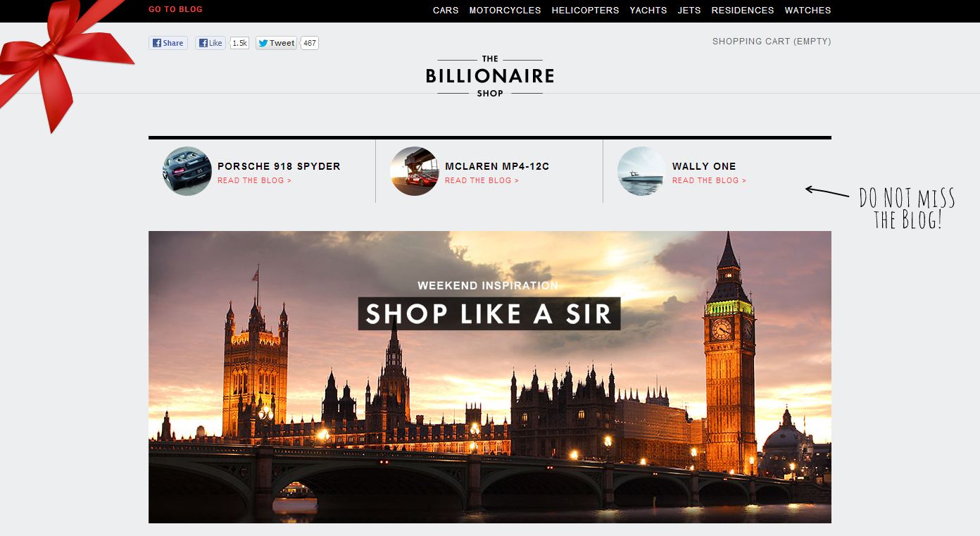Open the Porsche 918 Spyder circular thumbnail
980x536 pixels.
(187, 171)
